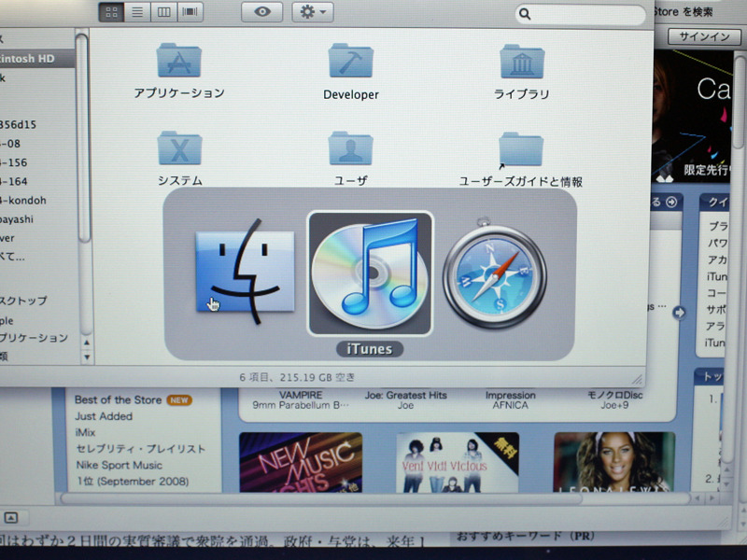The image size is (747, 560).
Task: Switch Finder to column view
Action: point(164,12)
